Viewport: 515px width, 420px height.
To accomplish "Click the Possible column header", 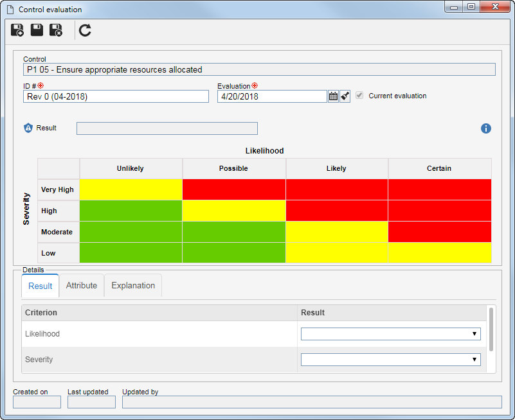I will [234, 168].
